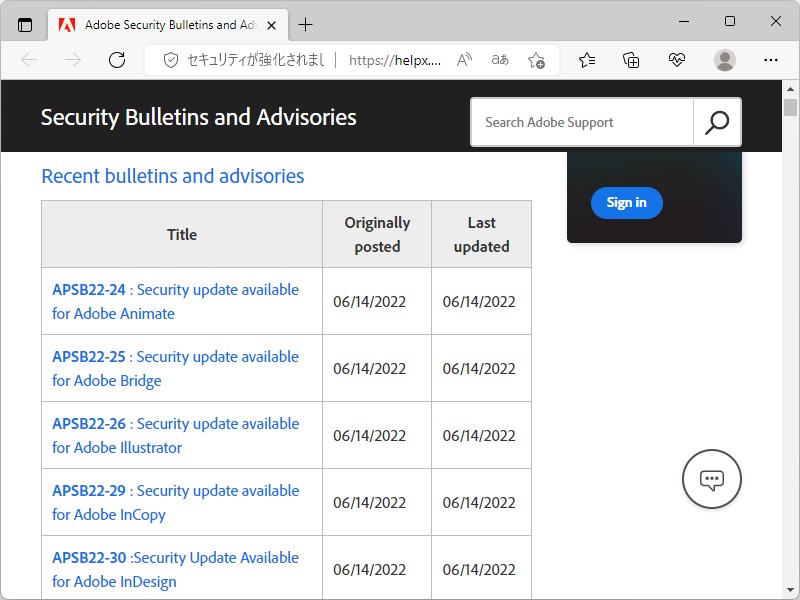The height and width of the screenshot is (600, 800).
Task: Open the chat assistant bubble icon
Action: pos(711,480)
